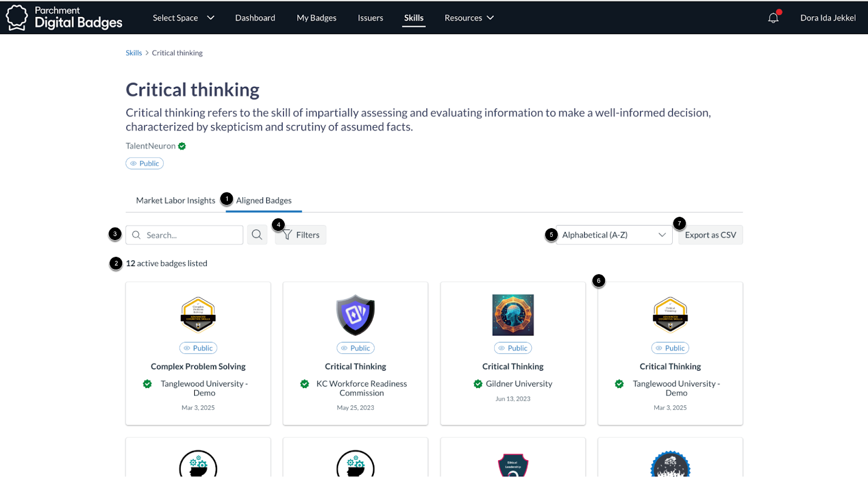Open the Dashboard nav item
The width and height of the screenshot is (868, 477).
[255, 18]
